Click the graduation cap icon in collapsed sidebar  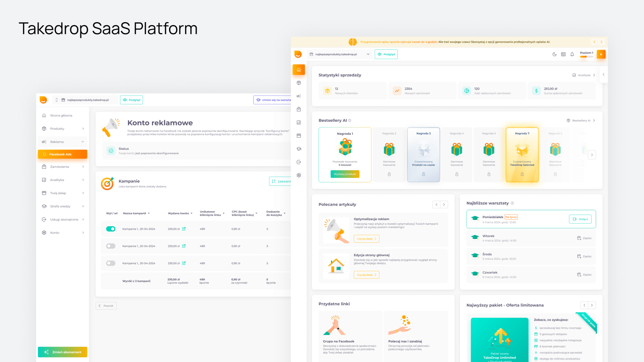299,149
